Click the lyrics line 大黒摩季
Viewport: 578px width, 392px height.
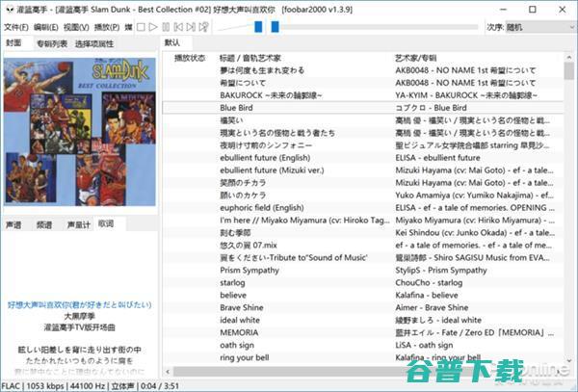80,316
